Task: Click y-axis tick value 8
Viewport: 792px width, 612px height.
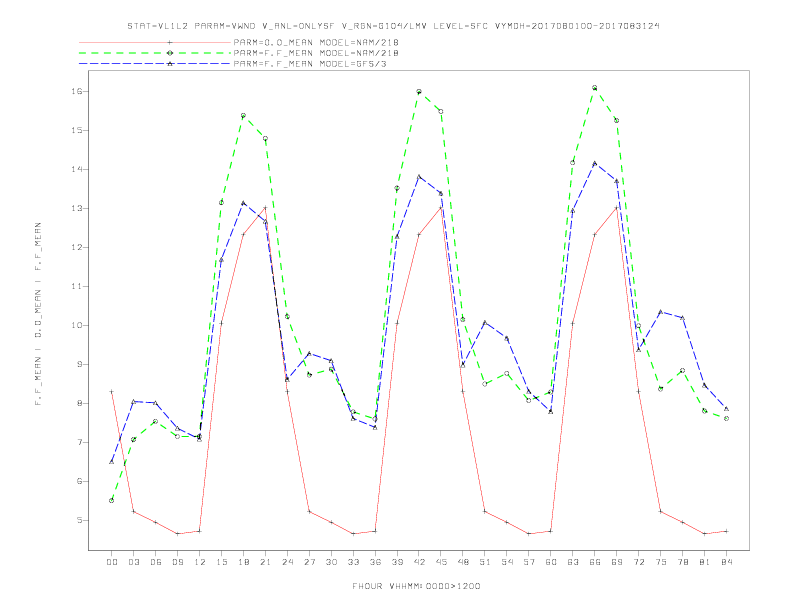Action: [80, 403]
